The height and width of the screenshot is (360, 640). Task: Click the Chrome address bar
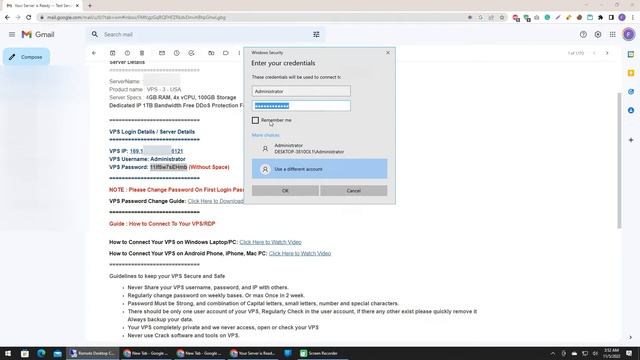tap(253, 18)
